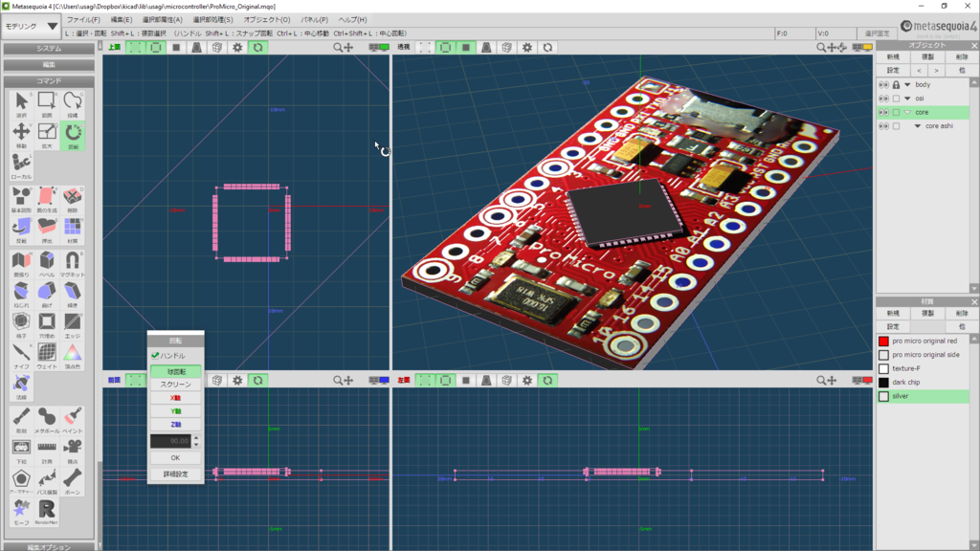The image size is (980, 551).
Task: Expand the 編集 panel header
Action: pyautogui.click(x=49, y=64)
